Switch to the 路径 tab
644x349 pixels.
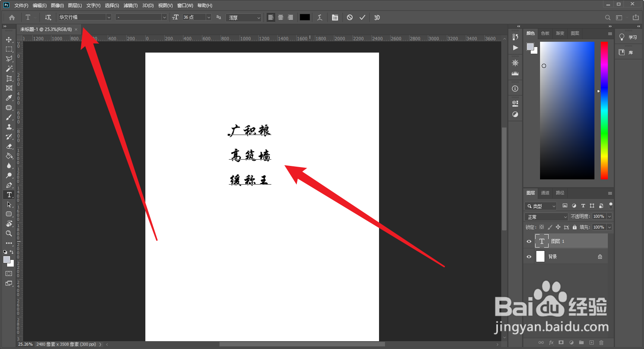click(560, 193)
